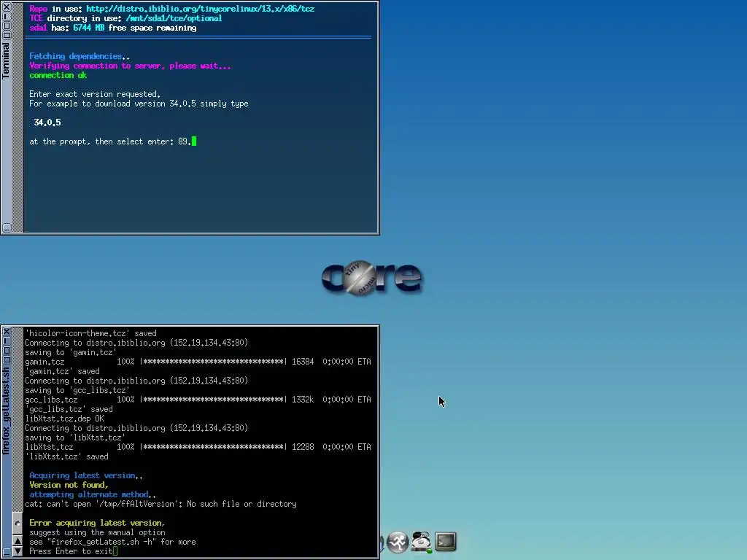The image size is (747, 560).
Task: Iconify the Terminal window with the dash button
Action: coord(7,16)
